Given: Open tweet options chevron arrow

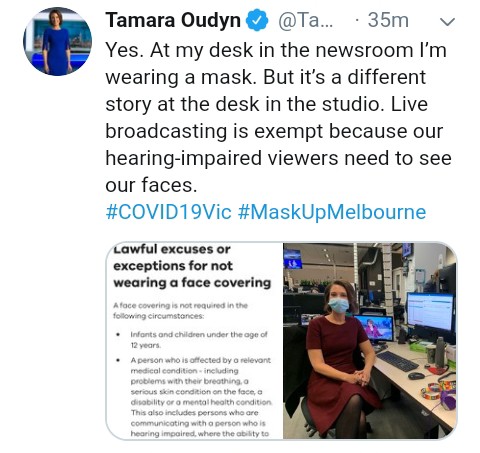Looking at the screenshot, I should [x=447, y=22].
